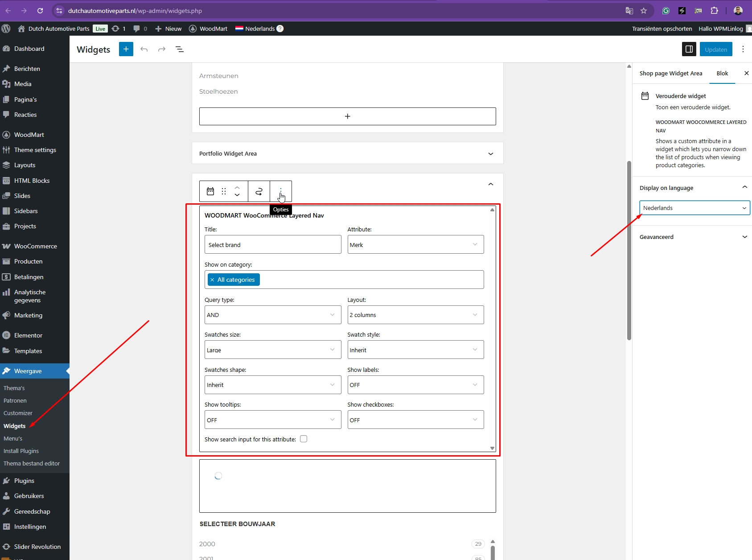Click the blue block inserter plus button

pyautogui.click(x=126, y=49)
